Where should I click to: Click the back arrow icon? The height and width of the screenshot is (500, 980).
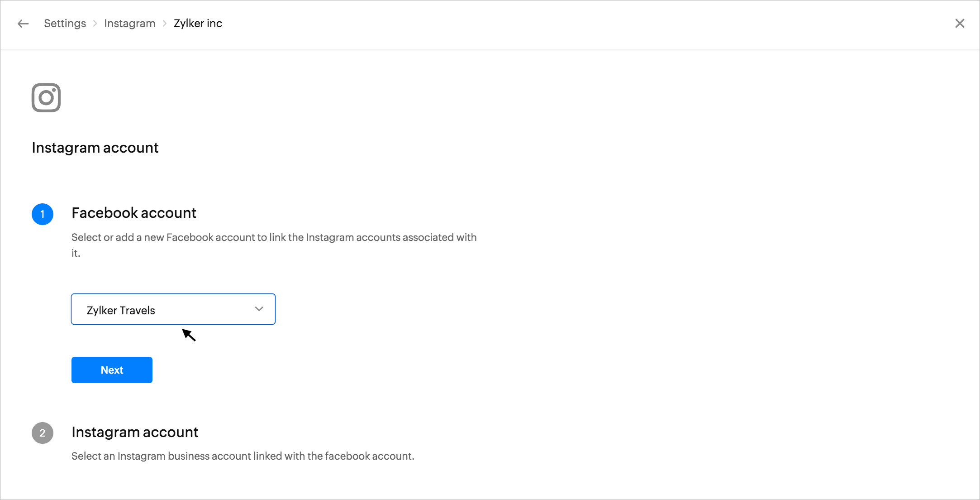pos(23,24)
